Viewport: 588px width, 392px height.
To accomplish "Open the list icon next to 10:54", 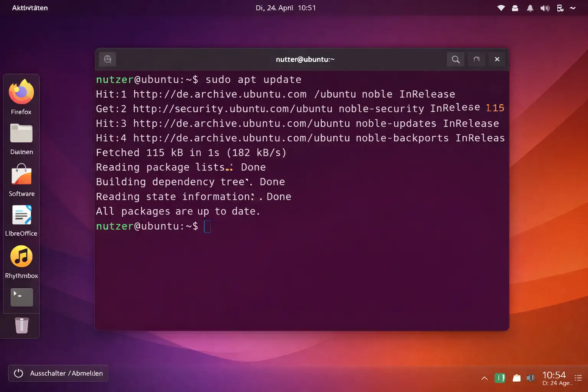I will click(578, 378).
